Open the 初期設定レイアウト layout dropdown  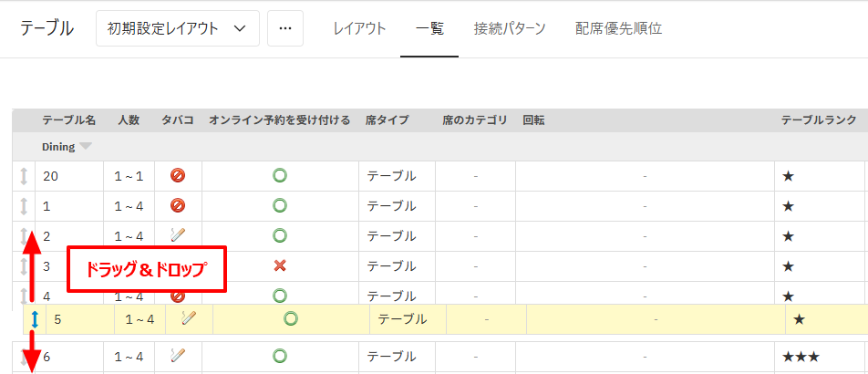[178, 28]
